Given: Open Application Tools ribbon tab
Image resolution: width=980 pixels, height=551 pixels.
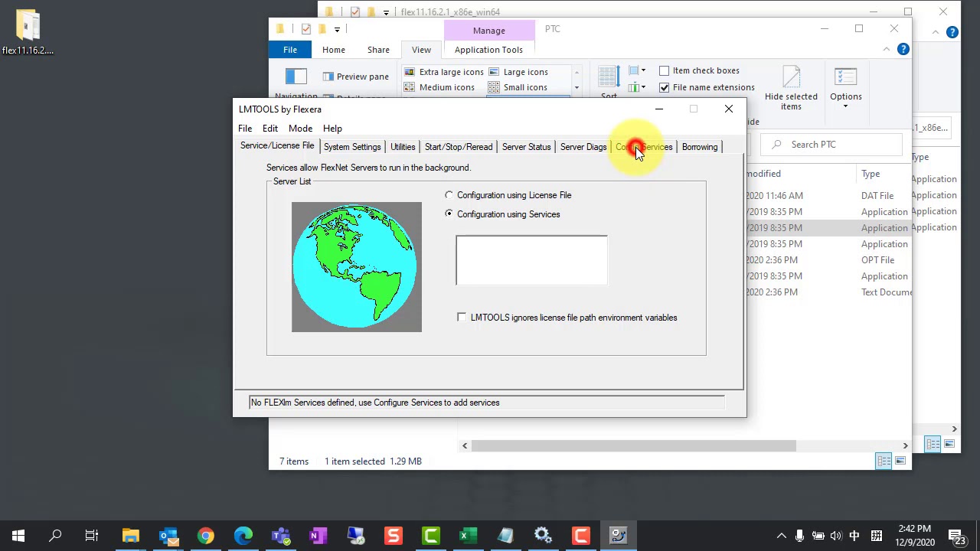Looking at the screenshot, I should [x=488, y=50].
